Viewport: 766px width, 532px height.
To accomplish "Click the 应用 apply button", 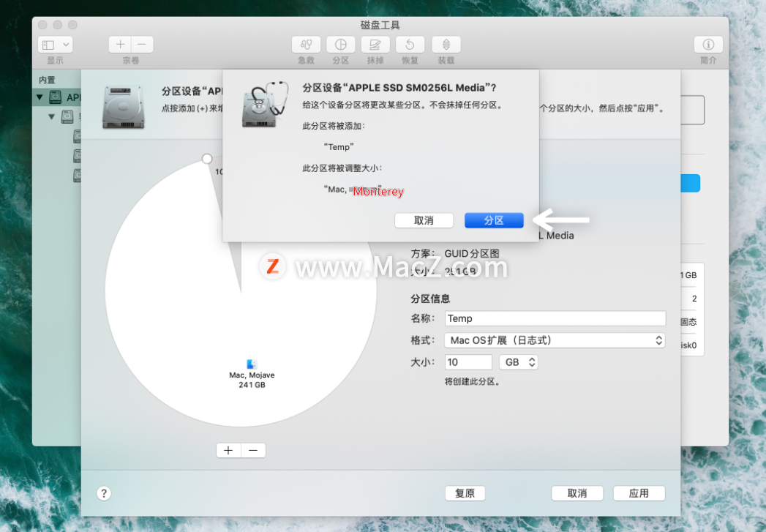I will [x=639, y=493].
